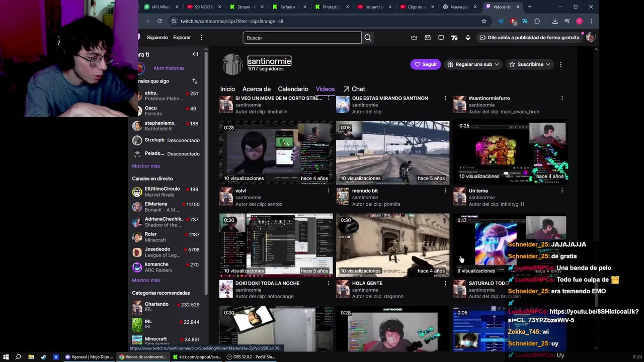This screenshot has width=644, height=362.
Task: Play the 'volvi' clip thumbnail
Action: click(x=276, y=152)
